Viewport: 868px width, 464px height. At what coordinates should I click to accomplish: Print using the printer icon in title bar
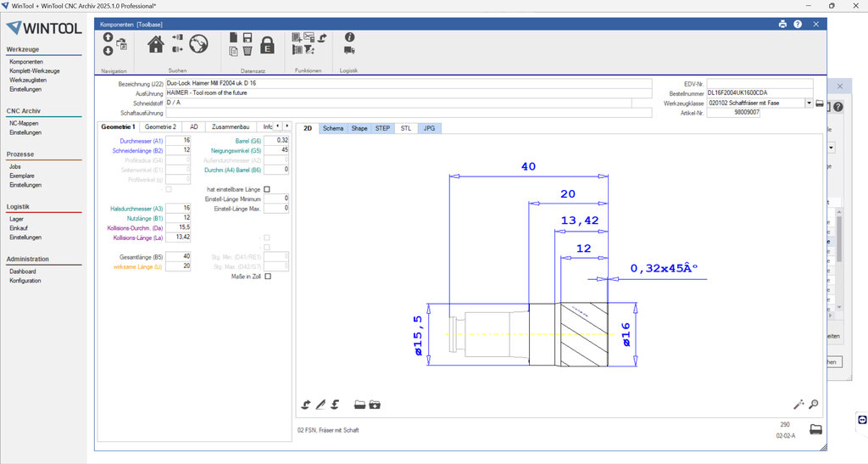click(x=782, y=24)
